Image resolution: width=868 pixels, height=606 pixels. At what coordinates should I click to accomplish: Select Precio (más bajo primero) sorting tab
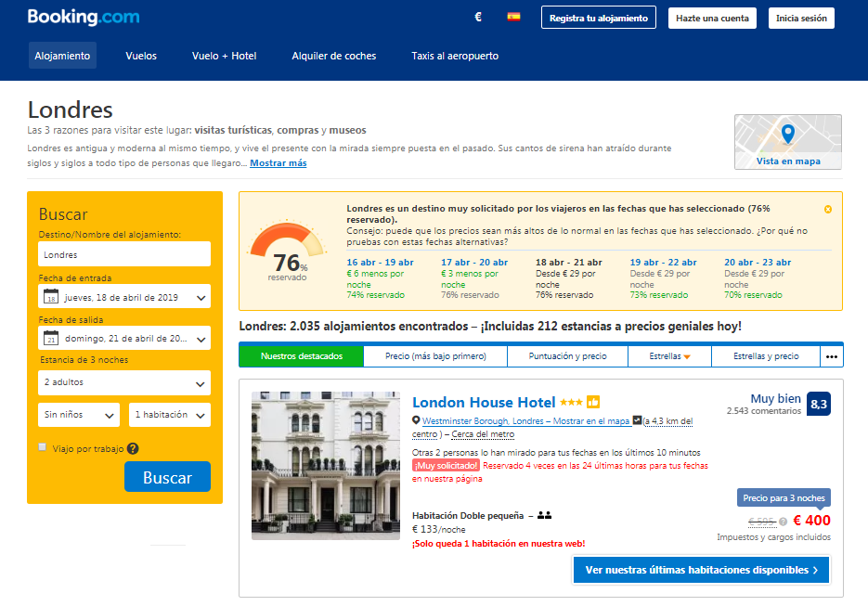point(435,356)
